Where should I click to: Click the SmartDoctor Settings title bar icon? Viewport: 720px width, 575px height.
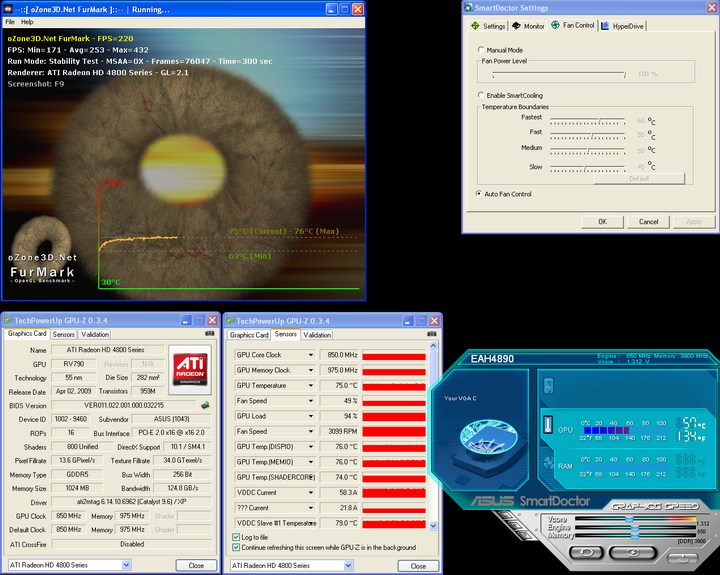[468, 7]
